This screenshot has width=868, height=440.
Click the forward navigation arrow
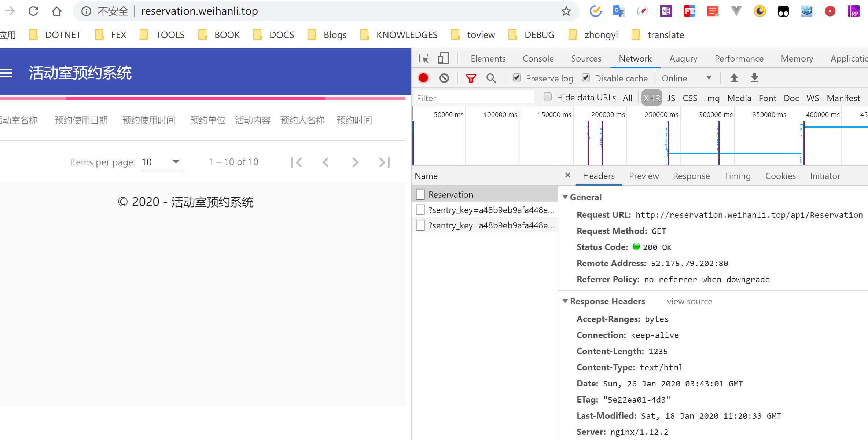click(10, 11)
